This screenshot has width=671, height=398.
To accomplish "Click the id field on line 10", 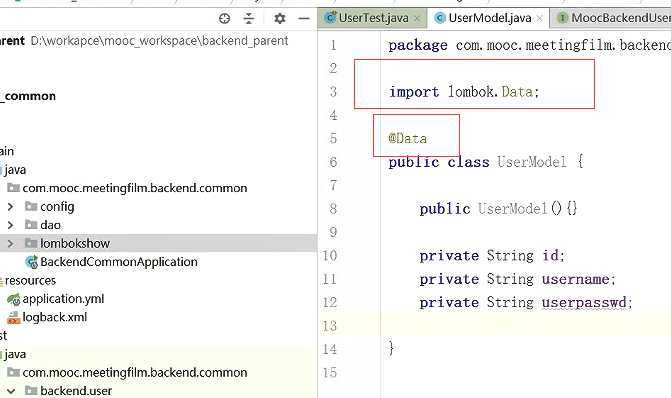I will click(x=551, y=255).
